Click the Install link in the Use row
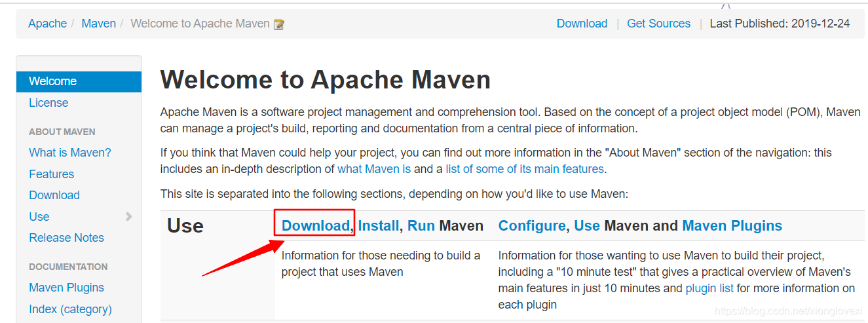868x323 pixels. click(x=379, y=226)
